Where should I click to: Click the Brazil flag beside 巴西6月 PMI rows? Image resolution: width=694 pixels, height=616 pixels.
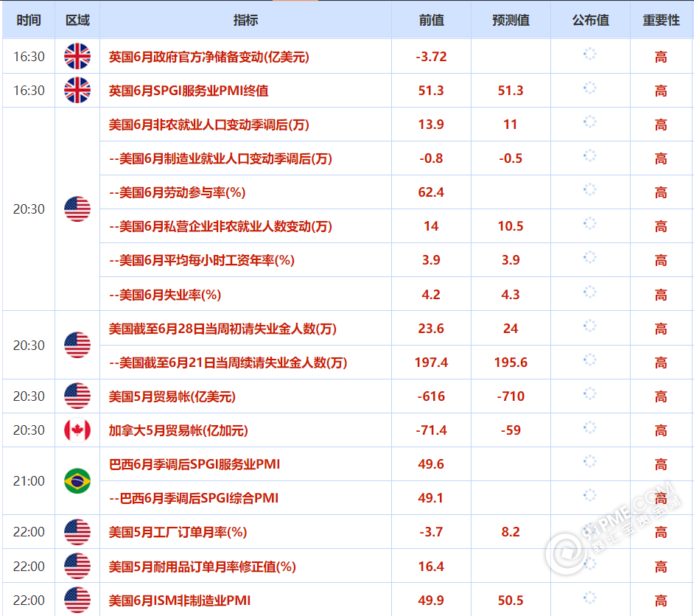77,481
